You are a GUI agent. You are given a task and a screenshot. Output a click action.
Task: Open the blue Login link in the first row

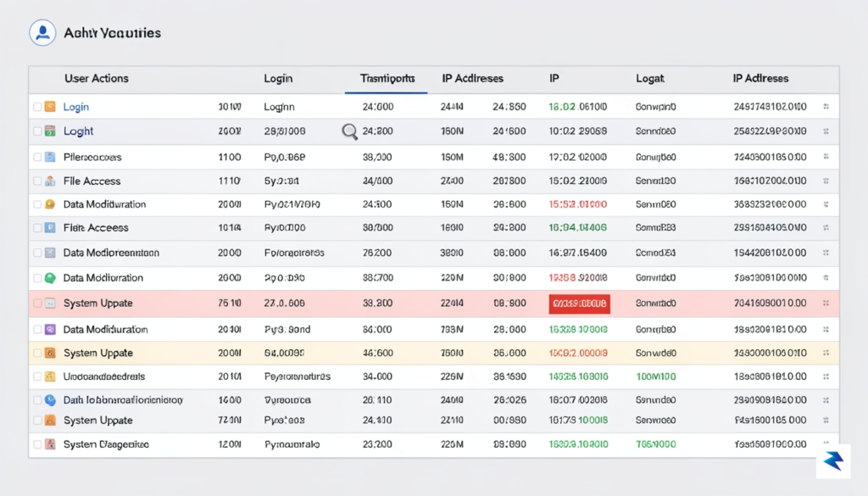[x=75, y=107]
